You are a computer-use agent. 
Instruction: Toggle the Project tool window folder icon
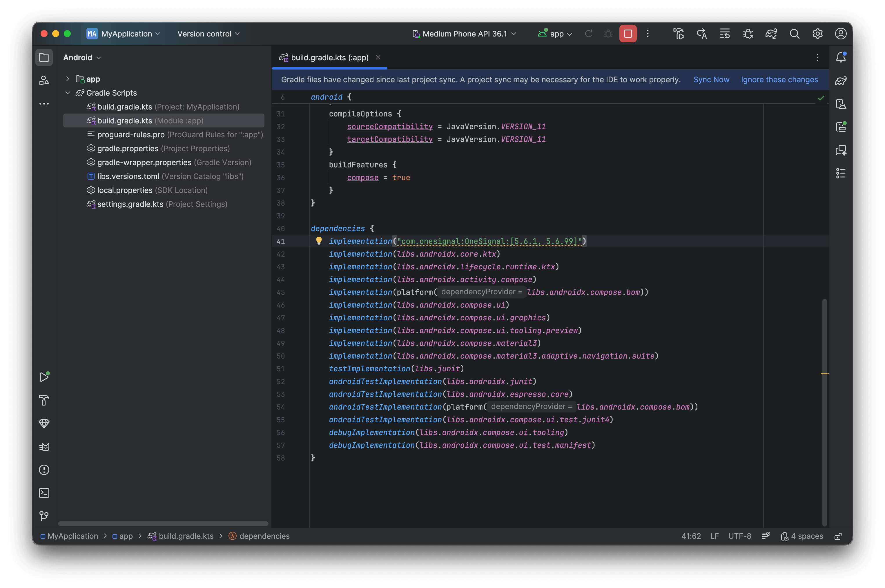[44, 57]
